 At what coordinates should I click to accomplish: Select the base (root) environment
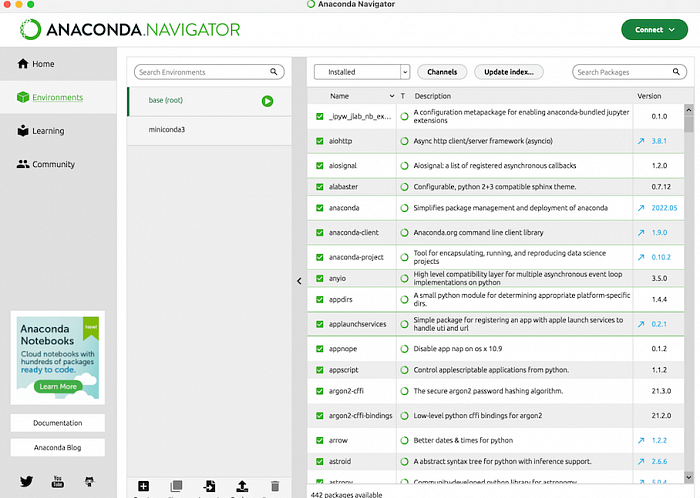(210, 101)
